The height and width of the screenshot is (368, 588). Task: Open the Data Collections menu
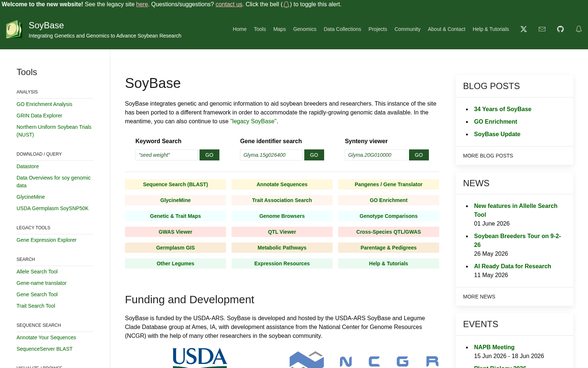click(343, 29)
